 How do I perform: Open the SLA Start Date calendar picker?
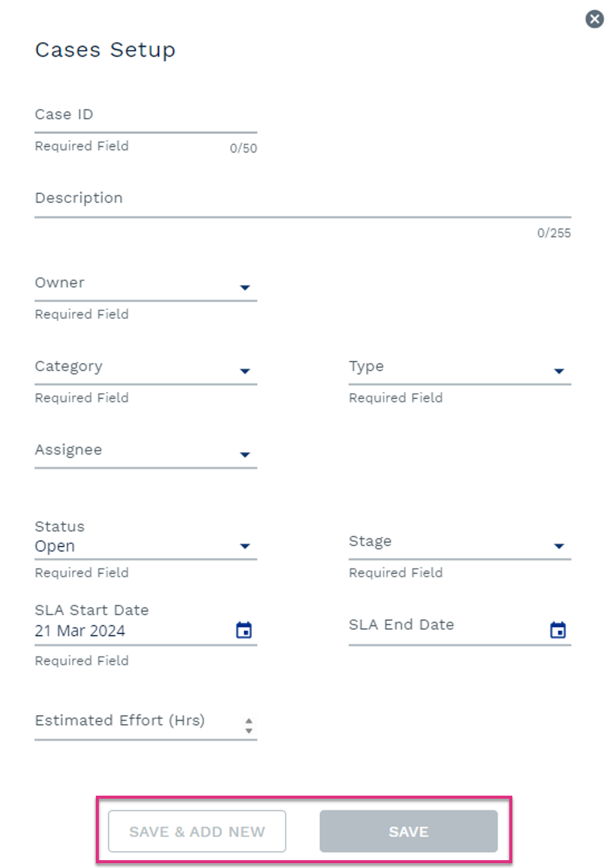[x=244, y=630]
